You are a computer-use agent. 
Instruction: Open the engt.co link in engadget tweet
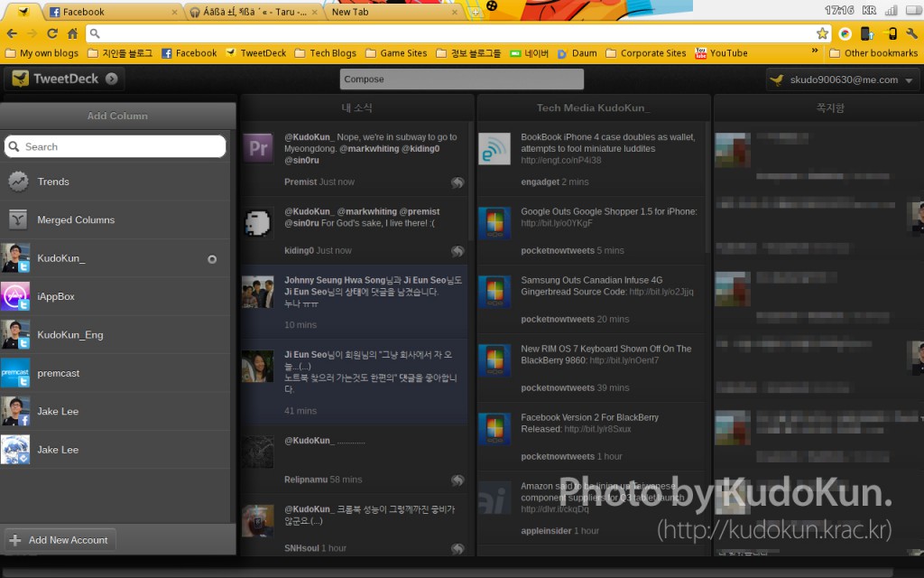pos(561,161)
